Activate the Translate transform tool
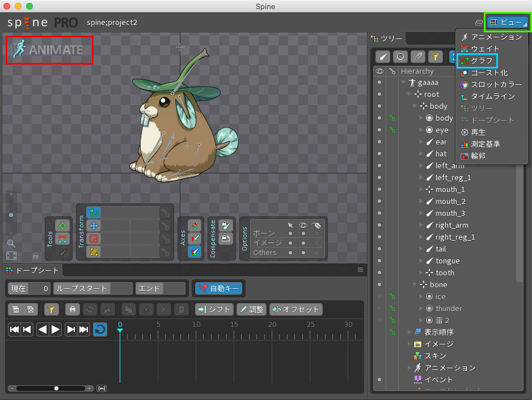Image resolution: width=532 pixels, height=400 pixels. pyautogui.click(x=94, y=225)
